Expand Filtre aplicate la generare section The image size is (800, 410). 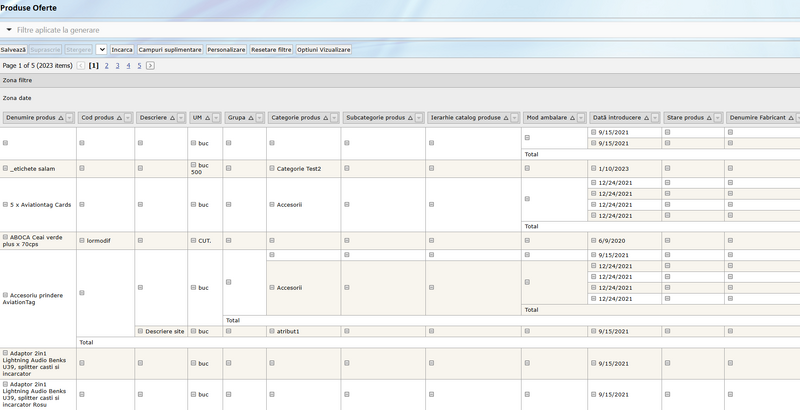point(9,30)
